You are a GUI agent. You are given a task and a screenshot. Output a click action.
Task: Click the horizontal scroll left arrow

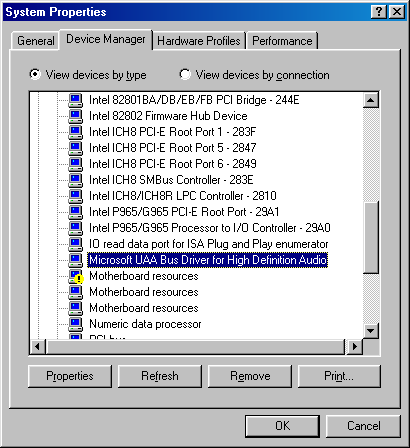click(37, 347)
